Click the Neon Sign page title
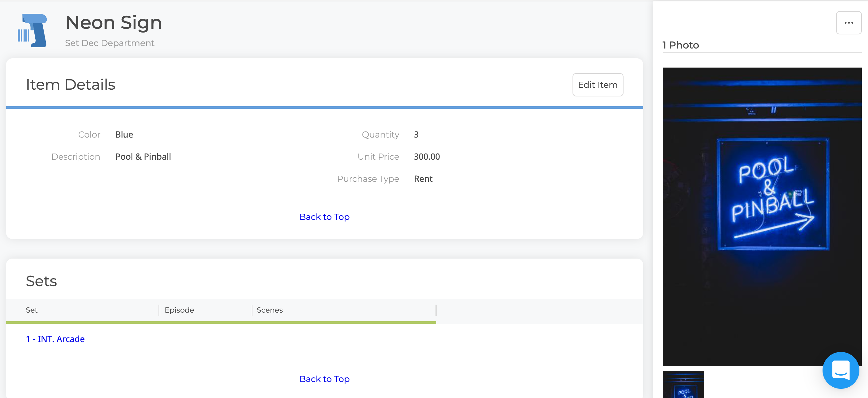 [x=114, y=23]
